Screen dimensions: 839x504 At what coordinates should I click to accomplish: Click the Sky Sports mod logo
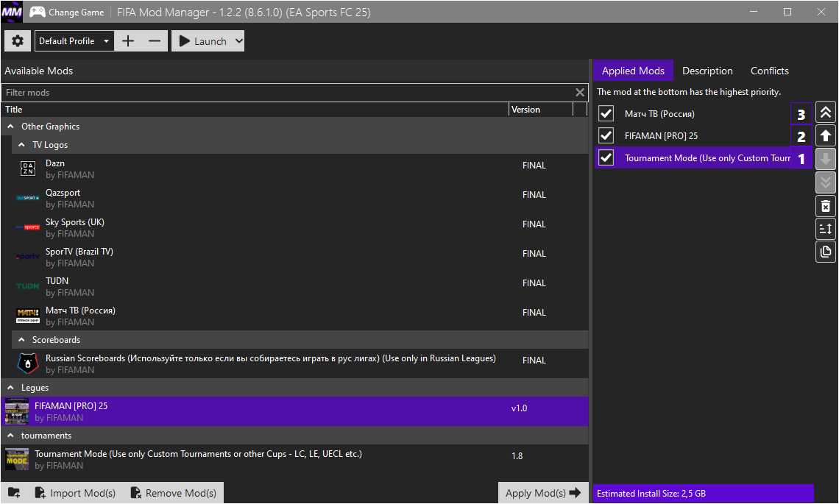tap(28, 227)
